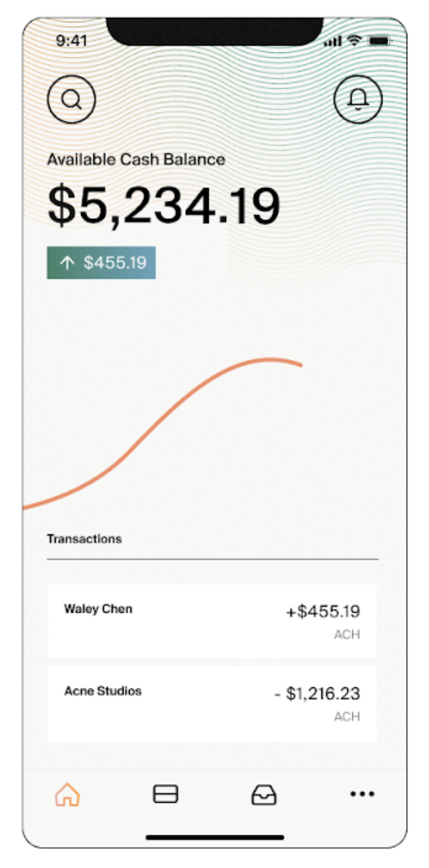Open the inbox tray icon

coord(264,794)
